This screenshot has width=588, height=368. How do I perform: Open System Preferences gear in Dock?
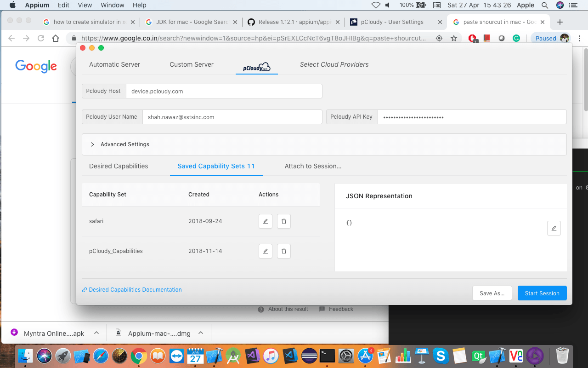pyautogui.click(x=346, y=356)
